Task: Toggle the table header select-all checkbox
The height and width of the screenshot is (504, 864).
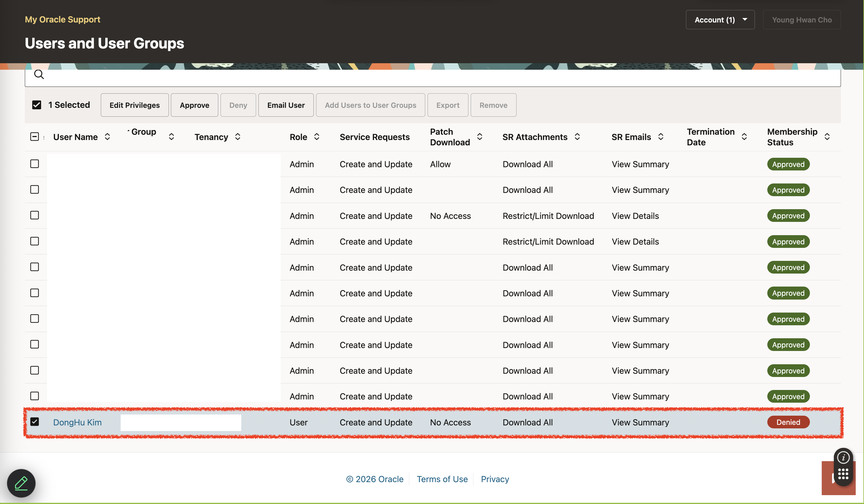Action: (x=35, y=137)
